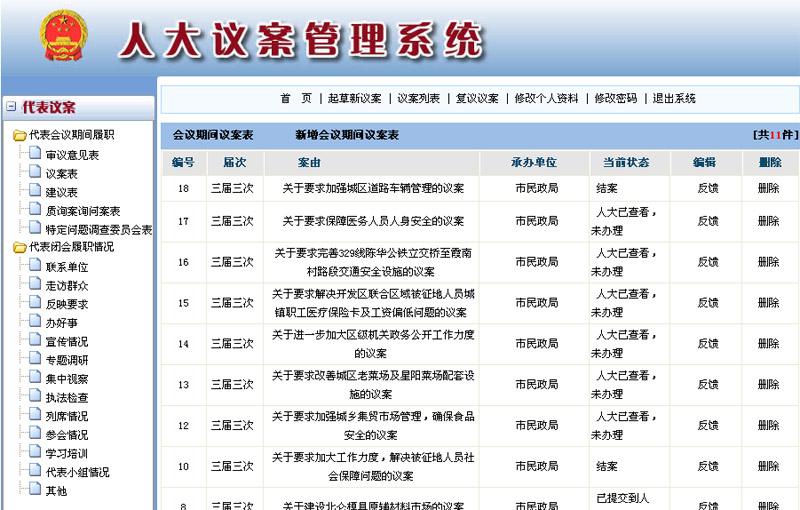Collapse the 代表闭会履职情况 folder
The image size is (800, 510).
tap(20, 248)
